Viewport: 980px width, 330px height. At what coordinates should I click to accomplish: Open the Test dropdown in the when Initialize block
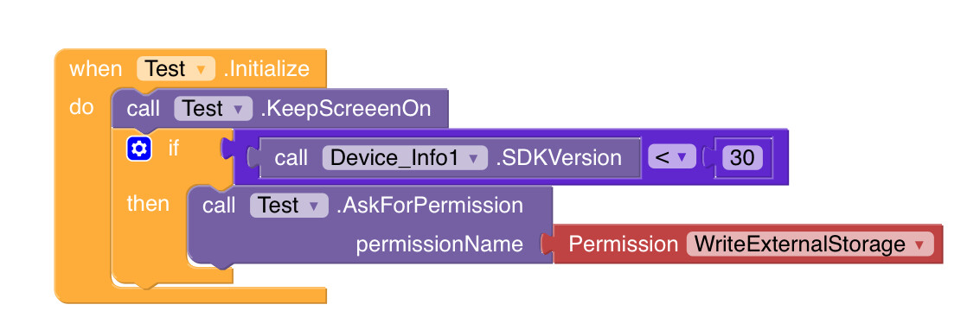176,68
